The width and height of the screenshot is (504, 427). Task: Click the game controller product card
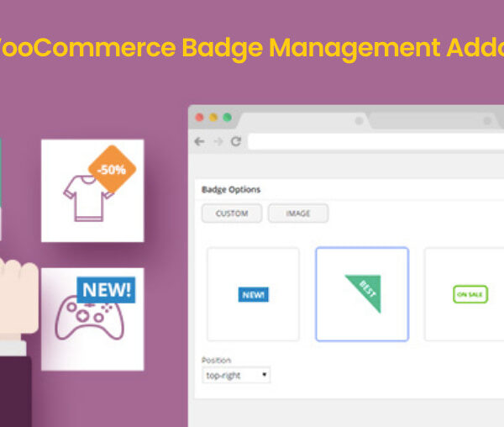pos(92,319)
